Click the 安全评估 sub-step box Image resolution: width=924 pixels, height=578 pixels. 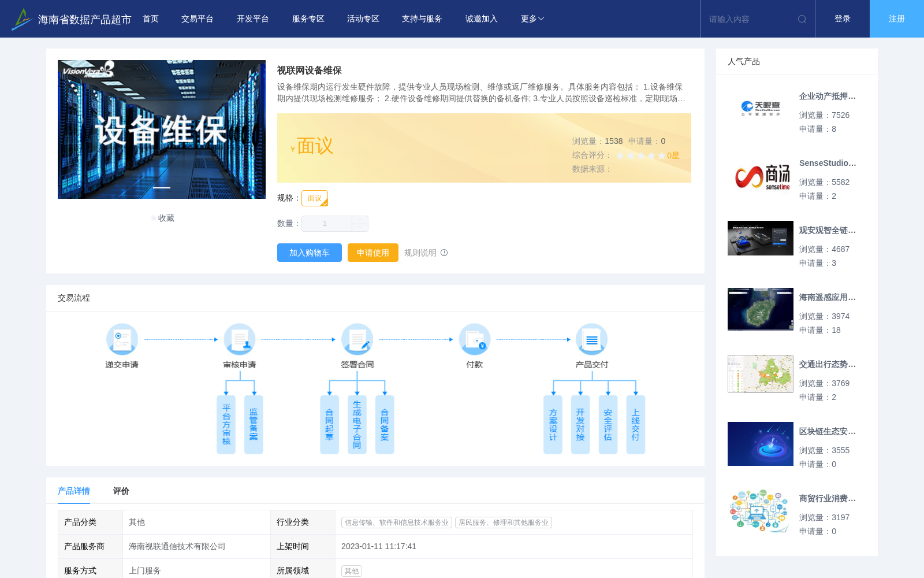(x=608, y=425)
